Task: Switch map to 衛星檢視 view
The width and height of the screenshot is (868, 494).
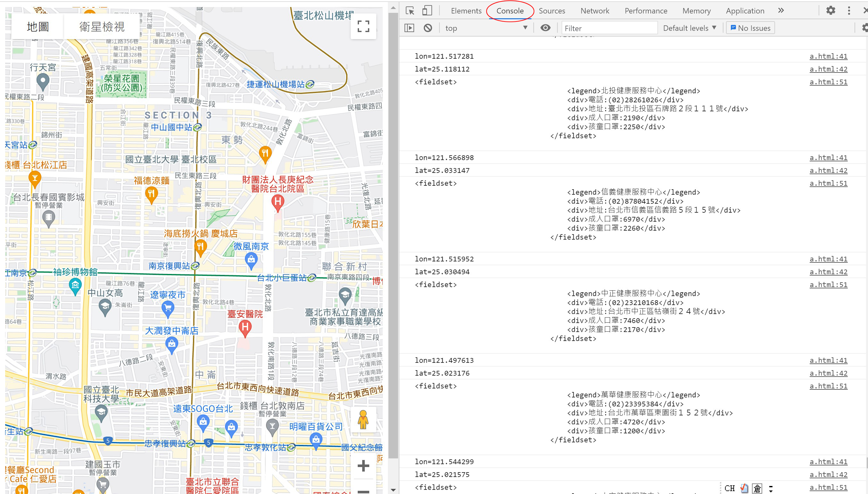Action: point(102,26)
